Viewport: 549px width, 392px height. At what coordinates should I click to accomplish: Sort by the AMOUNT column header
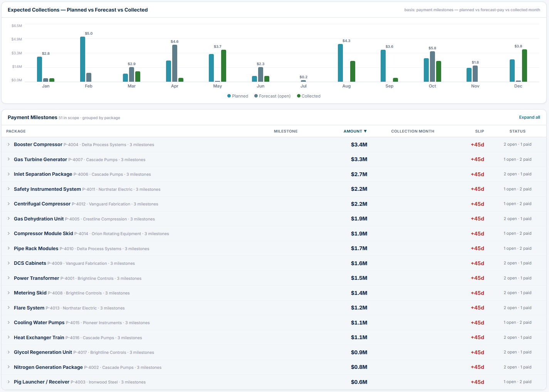(355, 131)
